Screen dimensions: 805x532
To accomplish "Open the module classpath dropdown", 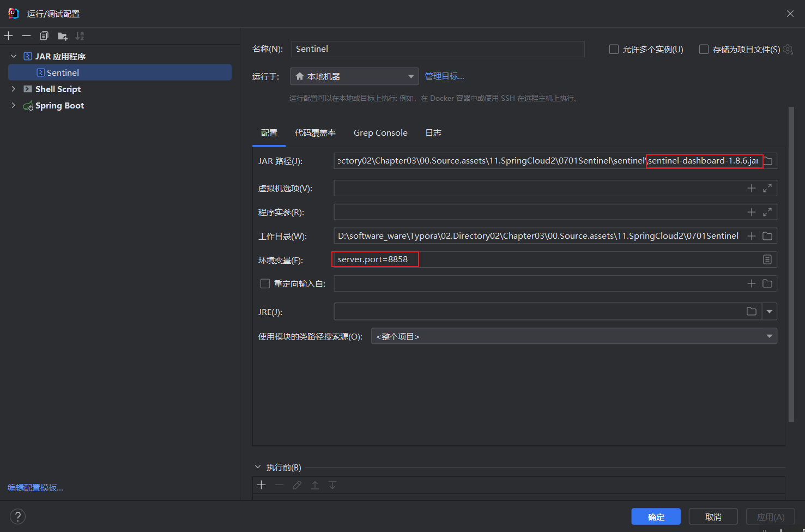I will 573,336.
